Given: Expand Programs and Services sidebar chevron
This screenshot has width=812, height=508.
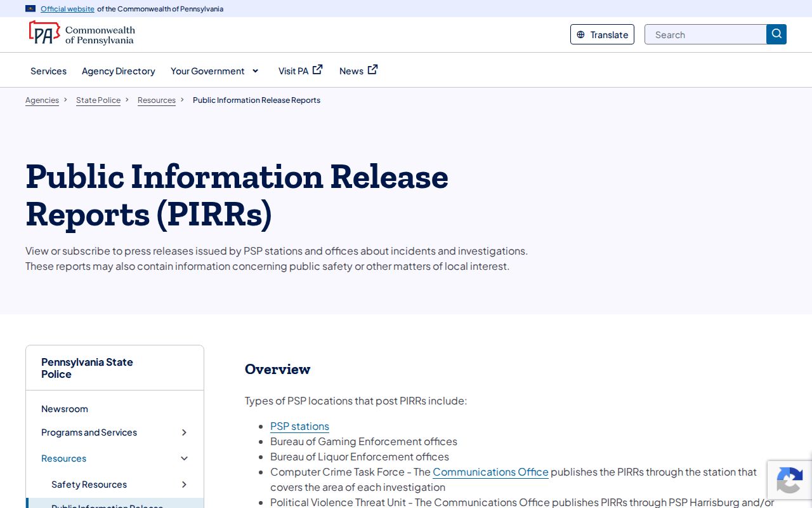Looking at the screenshot, I should coord(184,432).
